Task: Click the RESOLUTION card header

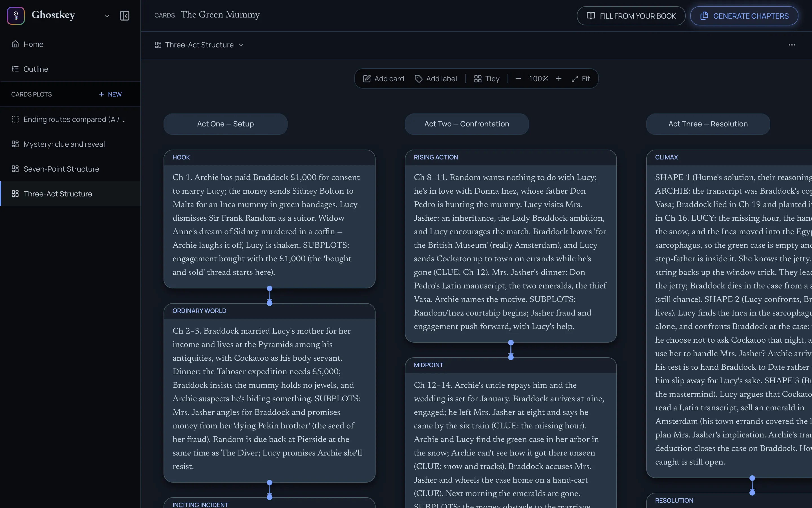Action: [729, 501]
